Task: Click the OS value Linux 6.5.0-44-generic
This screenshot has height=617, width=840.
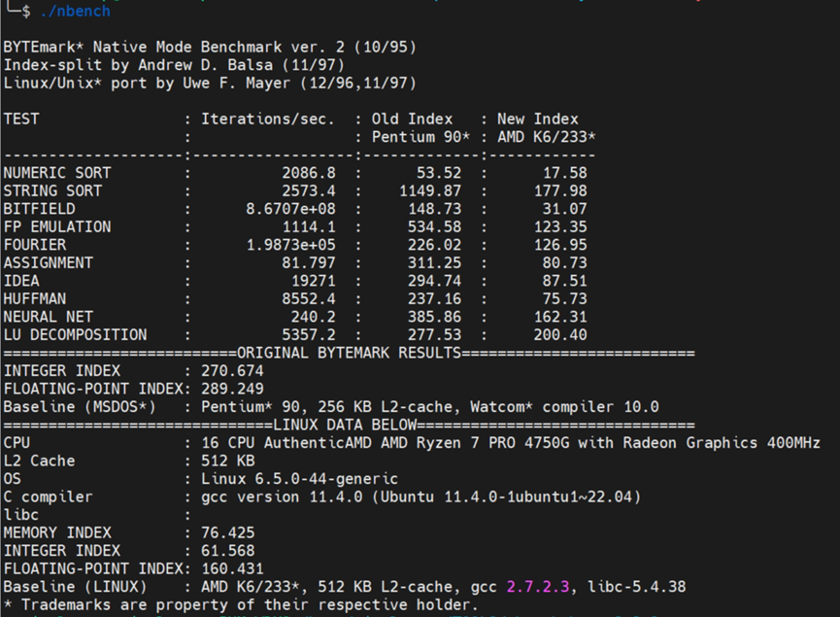Action: coord(299,479)
